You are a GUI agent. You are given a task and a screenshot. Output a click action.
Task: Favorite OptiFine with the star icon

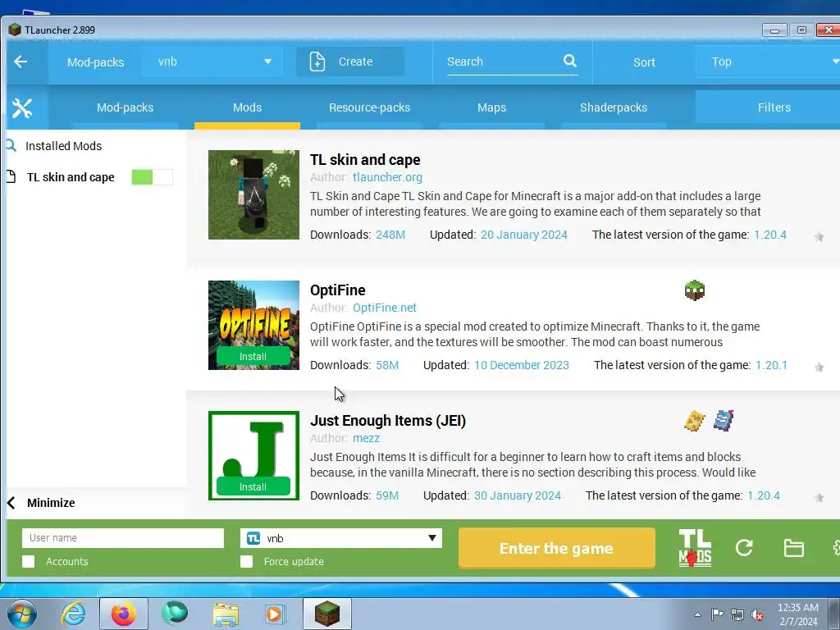[x=819, y=367]
